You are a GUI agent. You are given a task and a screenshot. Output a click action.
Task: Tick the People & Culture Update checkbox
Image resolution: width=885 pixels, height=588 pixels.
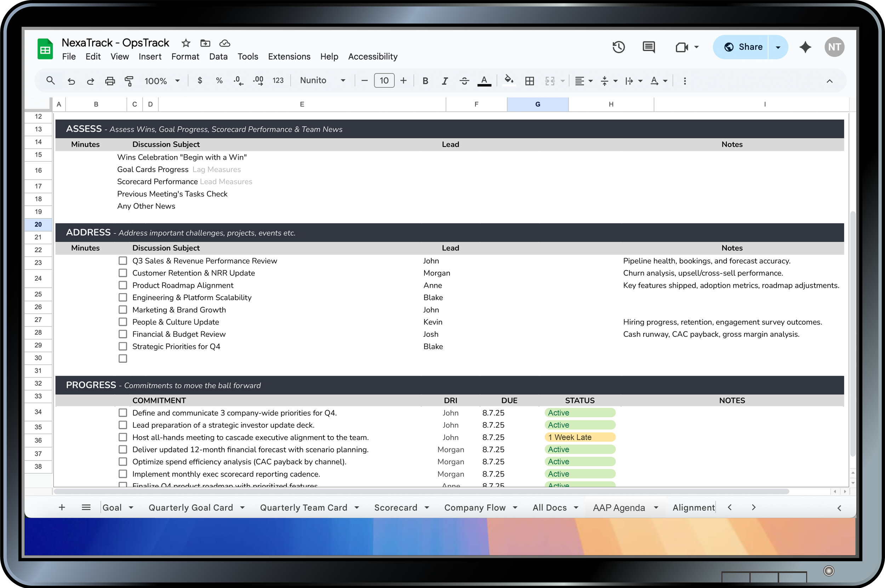point(122,322)
